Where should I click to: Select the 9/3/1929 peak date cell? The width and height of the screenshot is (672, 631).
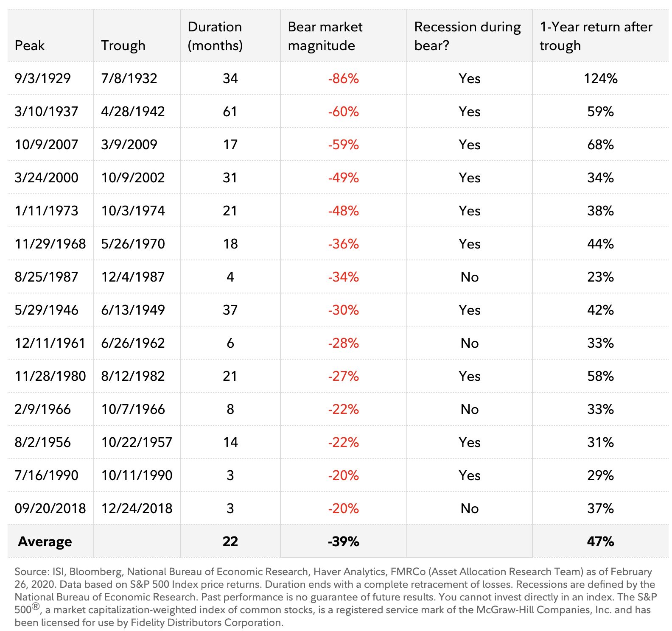[x=42, y=78]
